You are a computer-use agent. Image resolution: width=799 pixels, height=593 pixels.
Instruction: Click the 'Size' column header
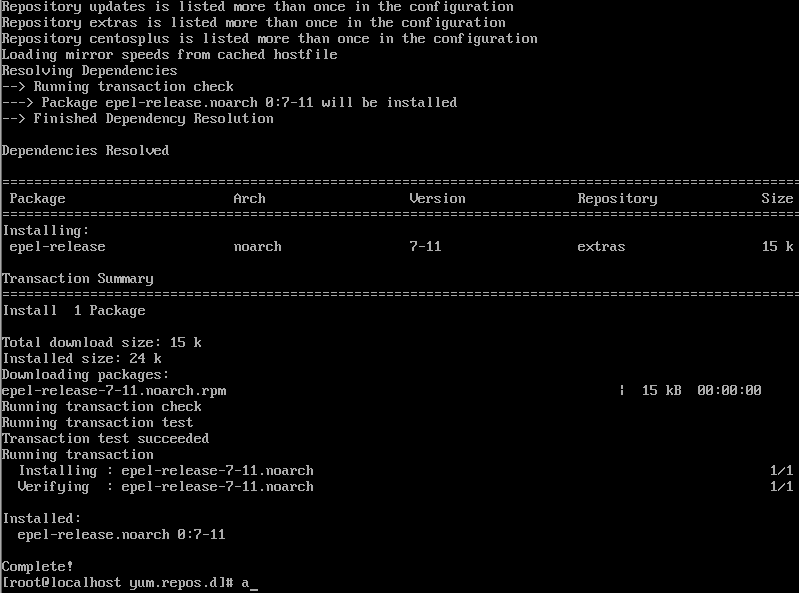coord(777,199)
